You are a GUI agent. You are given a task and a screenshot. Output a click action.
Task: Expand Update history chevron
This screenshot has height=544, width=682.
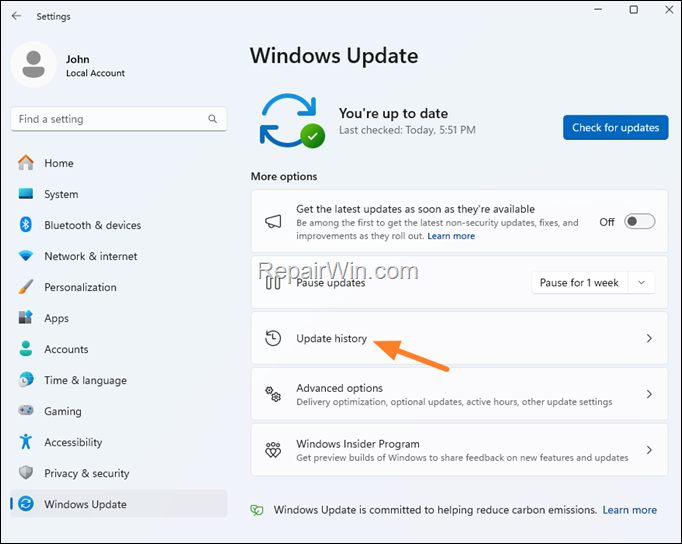coord(649,338)
